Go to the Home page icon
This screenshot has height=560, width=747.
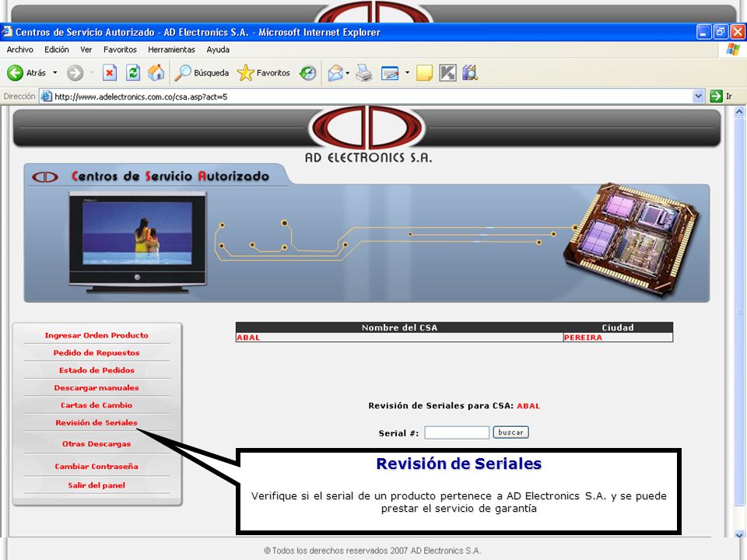click(156, 73)
